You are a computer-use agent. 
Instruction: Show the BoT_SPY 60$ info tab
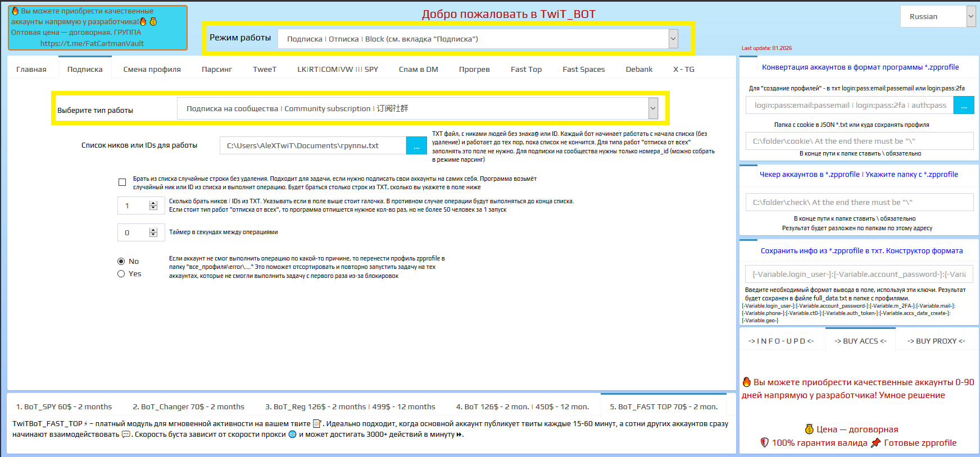point(64,407)
